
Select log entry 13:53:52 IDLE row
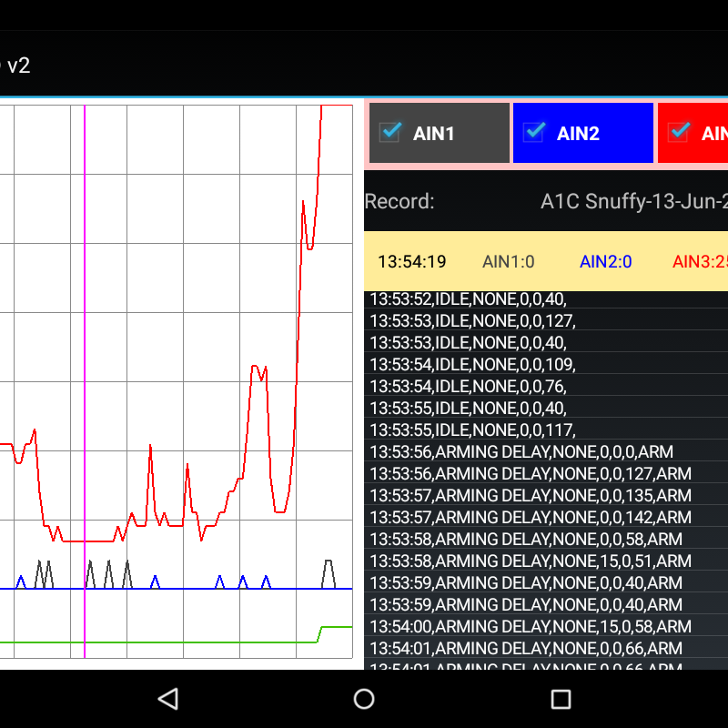[x=468, y=299]
